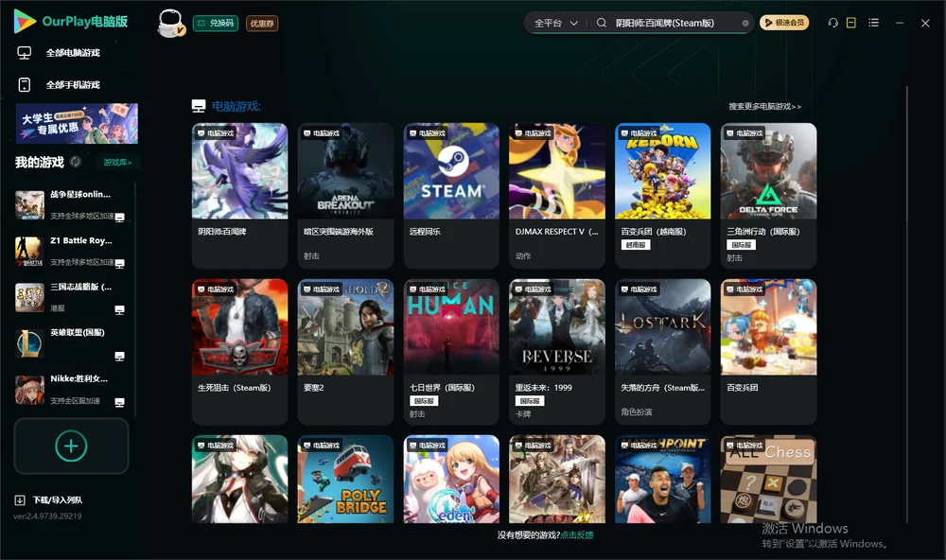Open the 优惠券 coupon button

(x=262, y=24)
